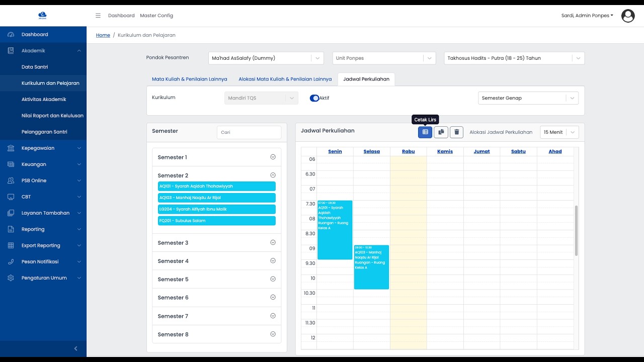The height and width of the screenshot is (362, 644).
Task: Open Pelanggaran Santri sidebar item
Action: [x=43, y=132]
